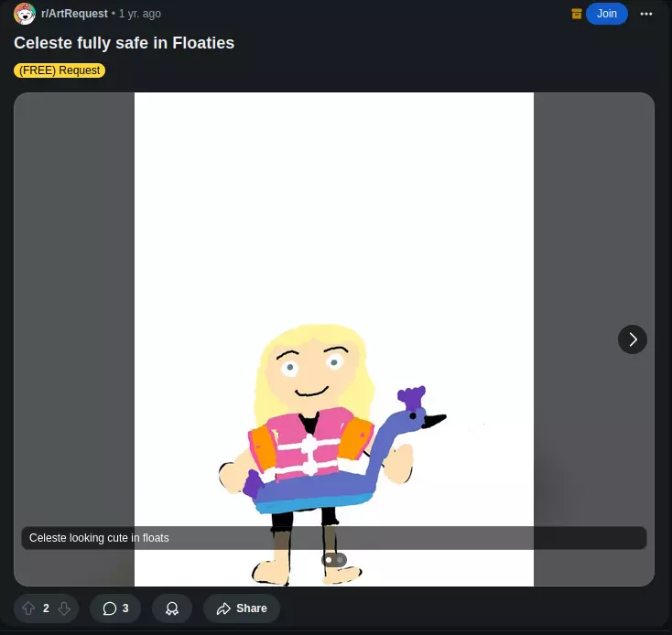Downvote the Celeste floaties post

coord(64,608)
